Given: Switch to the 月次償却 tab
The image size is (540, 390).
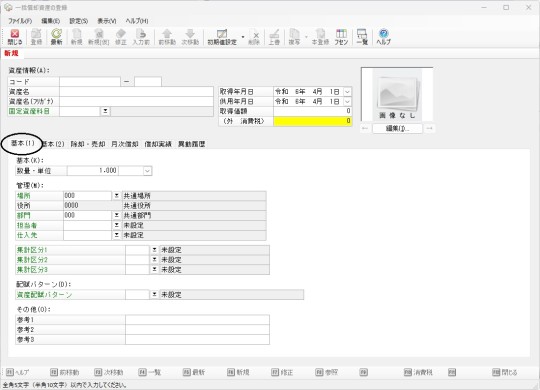Looking at the screenshot, I should 125,144.
